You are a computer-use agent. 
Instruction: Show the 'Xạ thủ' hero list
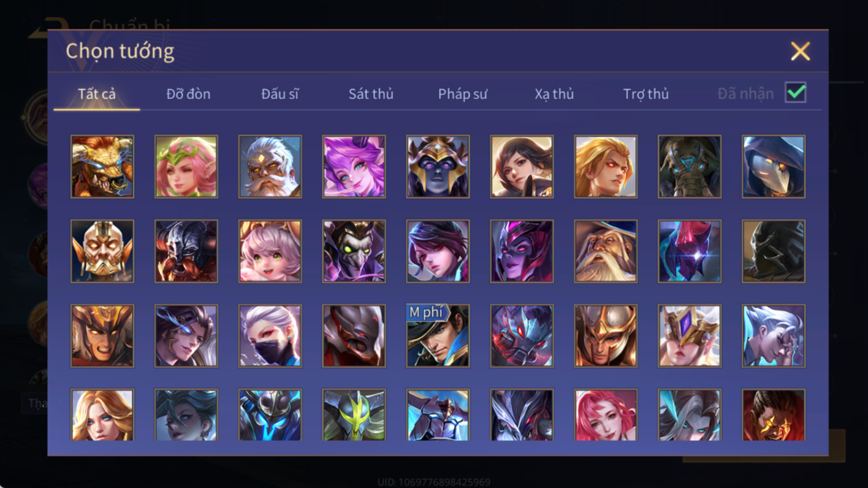(x=554, y=94)
